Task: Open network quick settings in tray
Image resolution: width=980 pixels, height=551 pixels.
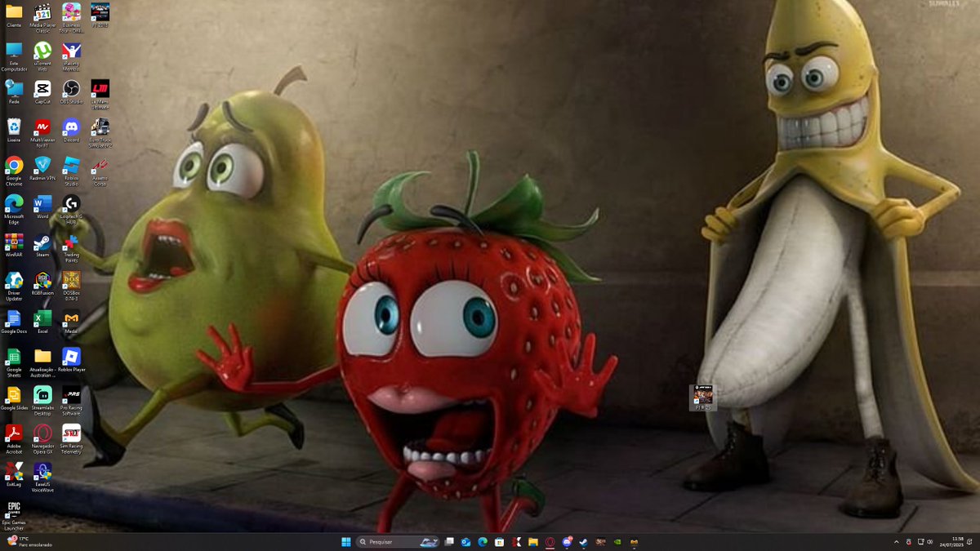Action: 921,542
